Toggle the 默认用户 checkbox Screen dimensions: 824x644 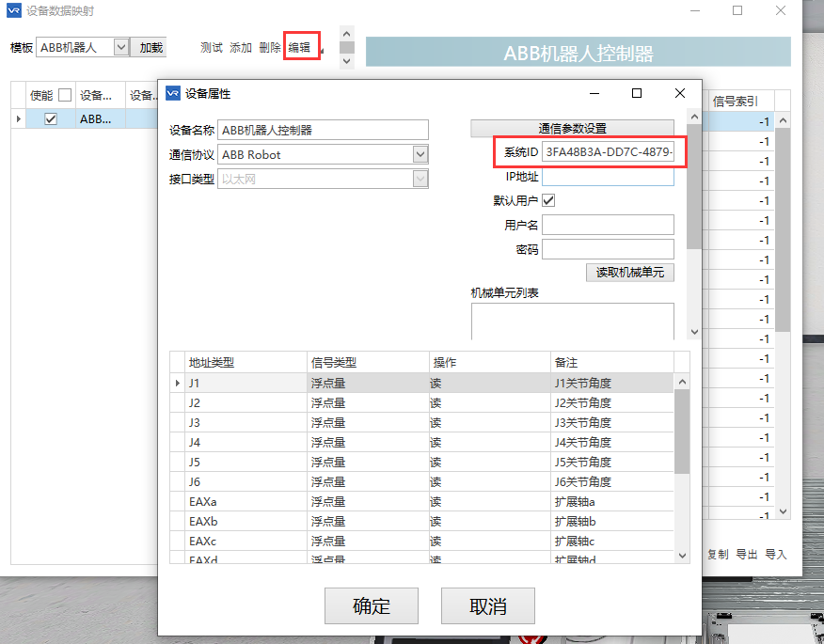(548, 200)
